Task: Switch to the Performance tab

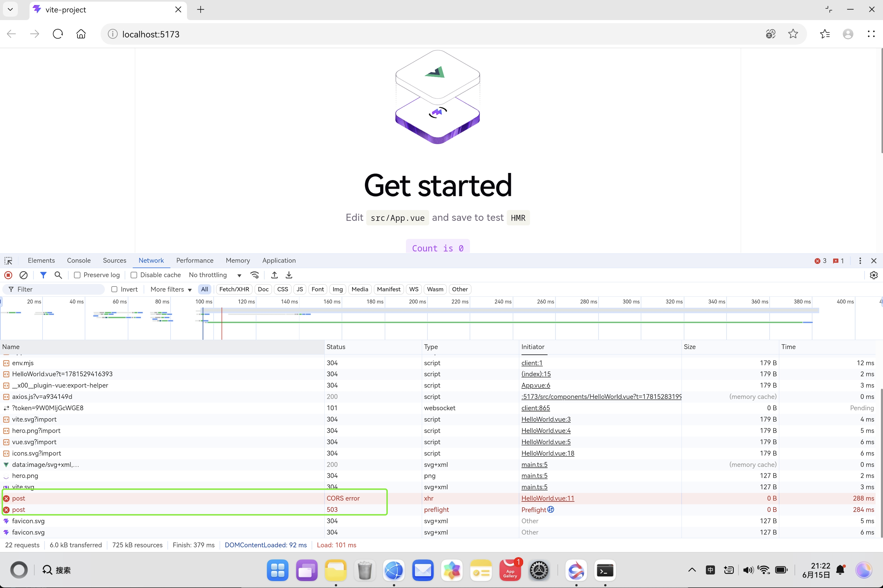Action: click(195, 261)
